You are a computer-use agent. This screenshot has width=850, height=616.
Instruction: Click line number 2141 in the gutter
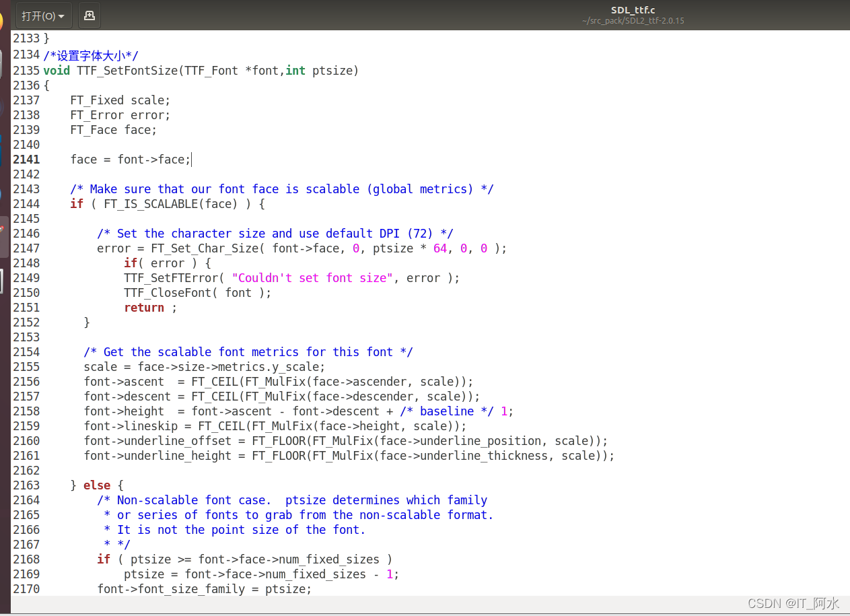pyautogui.click(x=26, y=160)
